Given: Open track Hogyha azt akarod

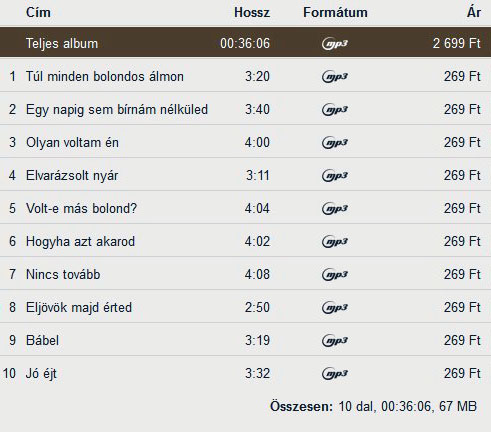Looking at the screenshot, I should point(80,242).
